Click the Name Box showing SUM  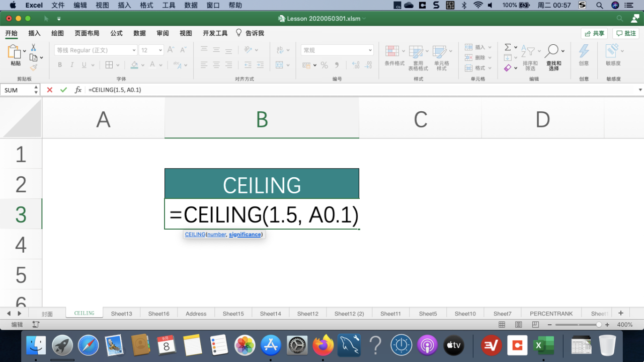(17, 90)
